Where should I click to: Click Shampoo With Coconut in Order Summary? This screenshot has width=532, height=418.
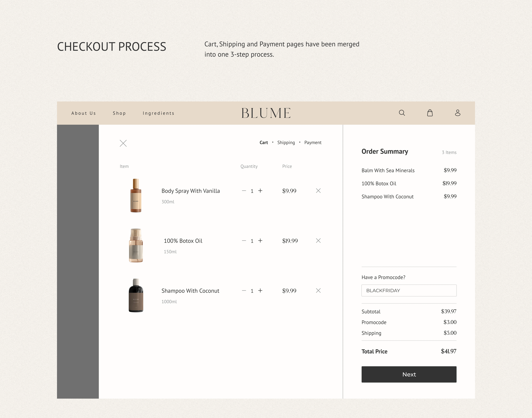pos(387,197)
